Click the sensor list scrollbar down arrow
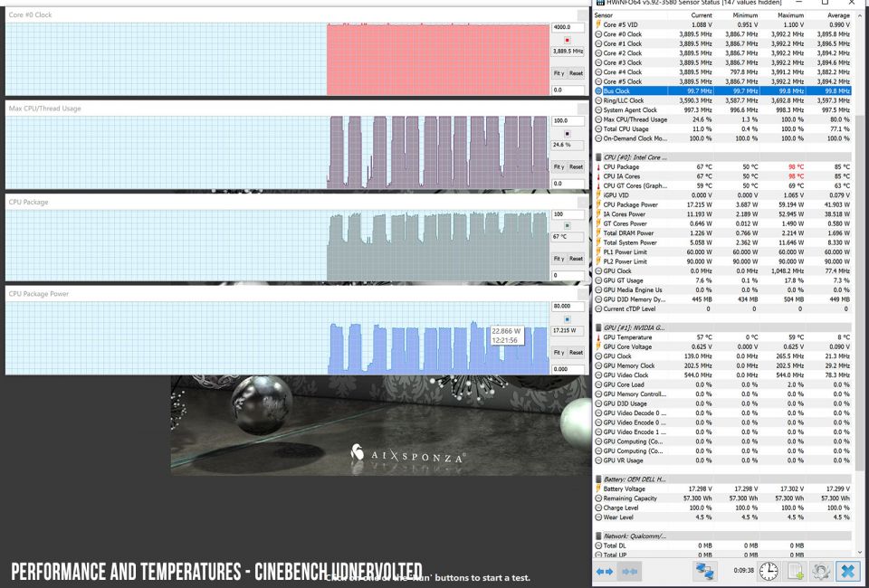 point(860,552)
